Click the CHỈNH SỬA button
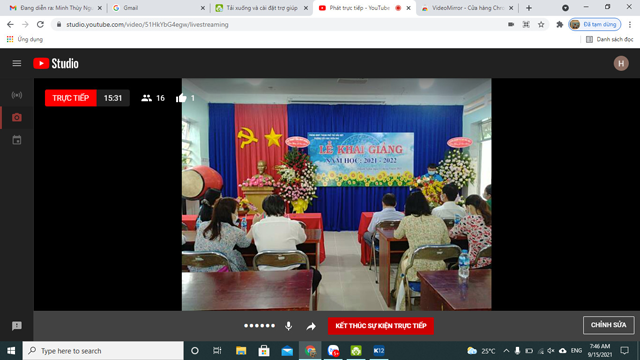The height and width of the screenshot is (360, 640). tap(609, 325)
